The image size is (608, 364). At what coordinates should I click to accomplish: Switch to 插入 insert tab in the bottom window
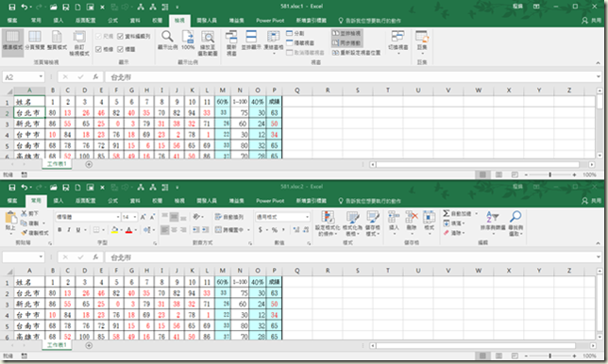click(x=59, y=201)
